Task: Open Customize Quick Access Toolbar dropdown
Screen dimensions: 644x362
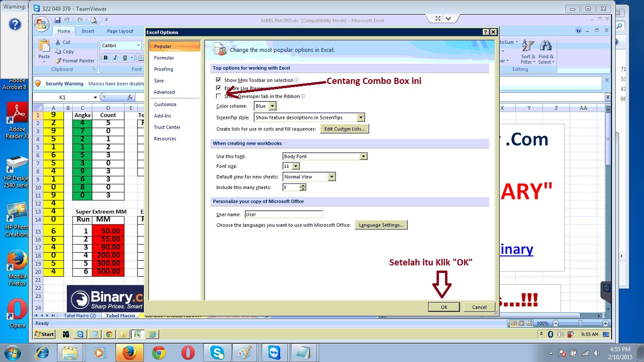Action: pyautogui.click(x=107, y=20)
